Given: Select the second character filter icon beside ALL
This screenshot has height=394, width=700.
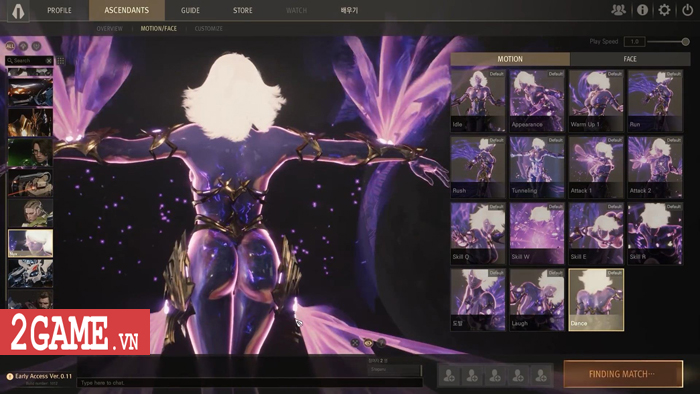Looking at the screenshot, I should 23,46.
